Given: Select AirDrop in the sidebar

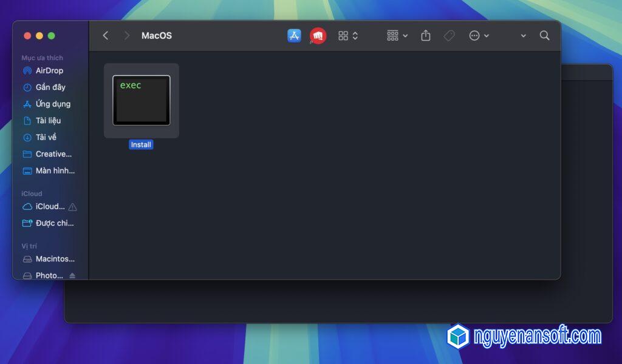Looking at the screenshot, I should 49,70.
